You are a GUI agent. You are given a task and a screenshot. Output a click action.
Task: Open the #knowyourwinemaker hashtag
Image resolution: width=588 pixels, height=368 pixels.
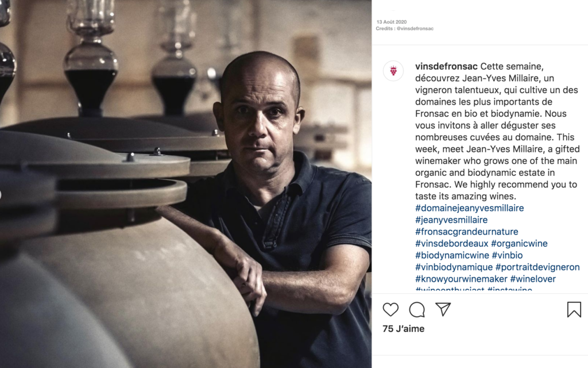coord(461,279)
